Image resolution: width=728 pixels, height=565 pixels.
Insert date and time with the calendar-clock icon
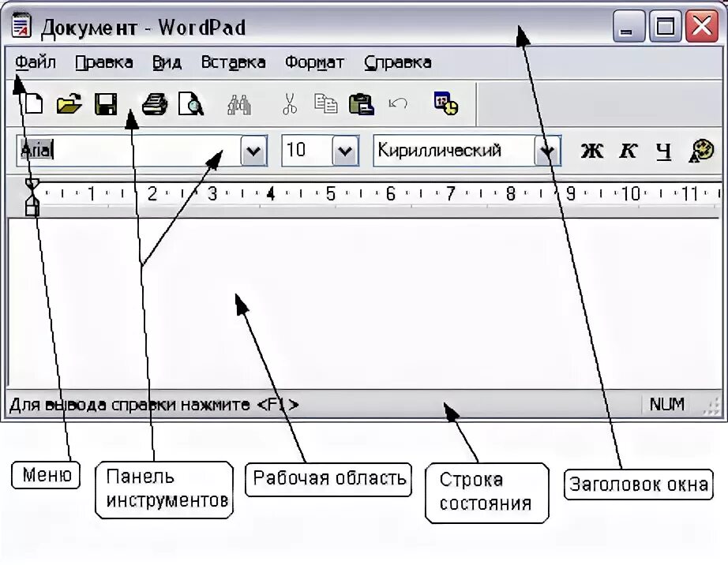tap(445, 103)
